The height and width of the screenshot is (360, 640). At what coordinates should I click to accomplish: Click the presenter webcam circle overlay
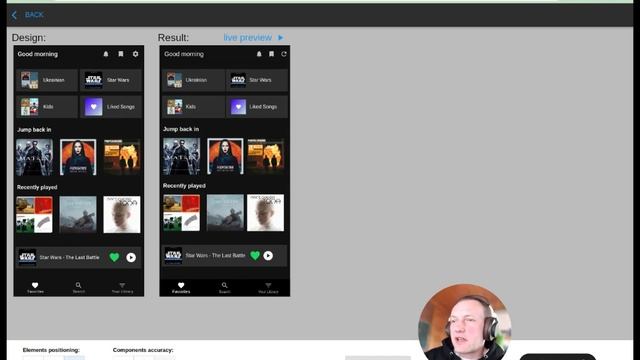(465, 322)
